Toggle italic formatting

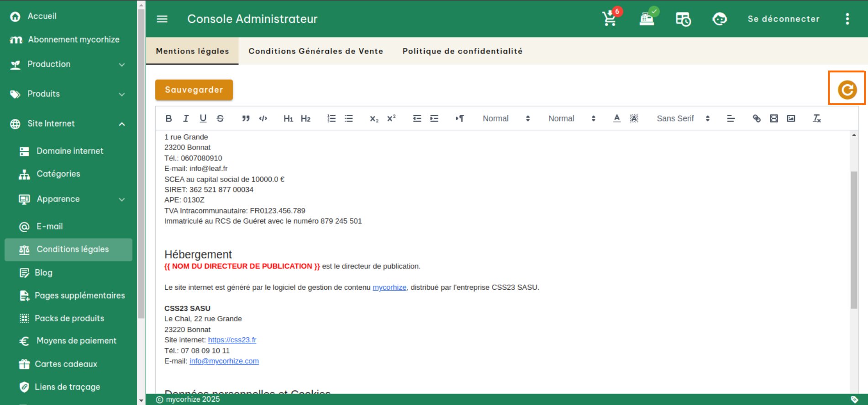point(186,118)
